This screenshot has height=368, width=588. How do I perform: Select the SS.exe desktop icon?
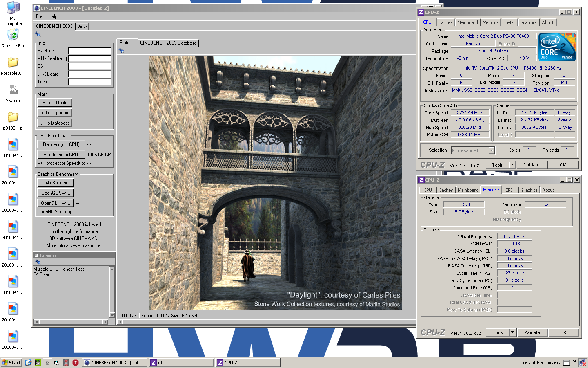(x=13, y=94)
